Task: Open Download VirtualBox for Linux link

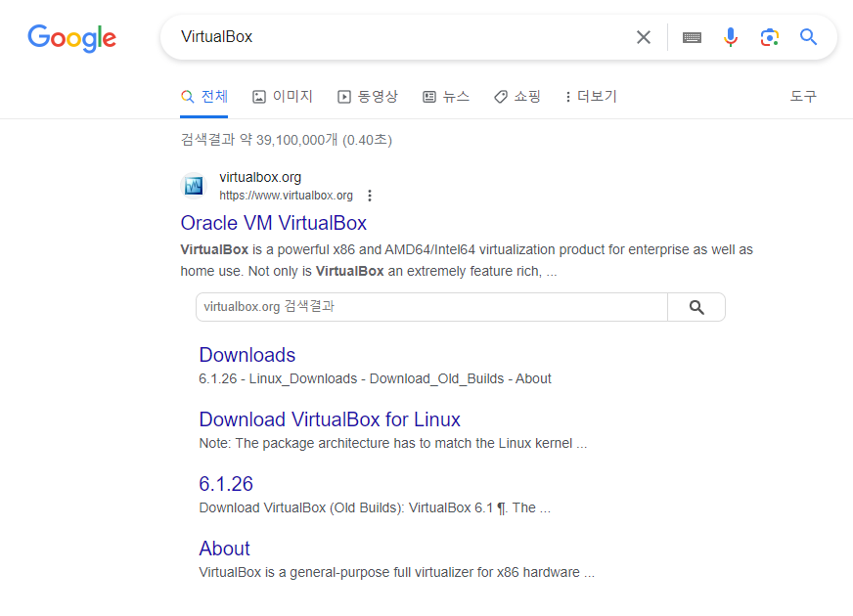Action: (330, 419)
